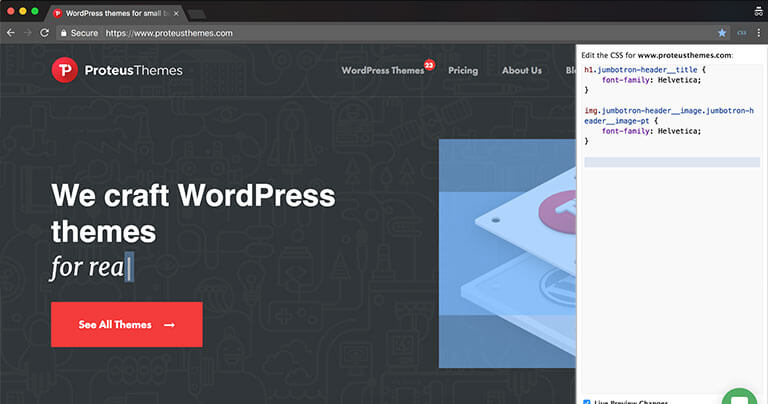Go back with the browser back arrow
This screenshot has height=404, width=768.
coord(11,33)
